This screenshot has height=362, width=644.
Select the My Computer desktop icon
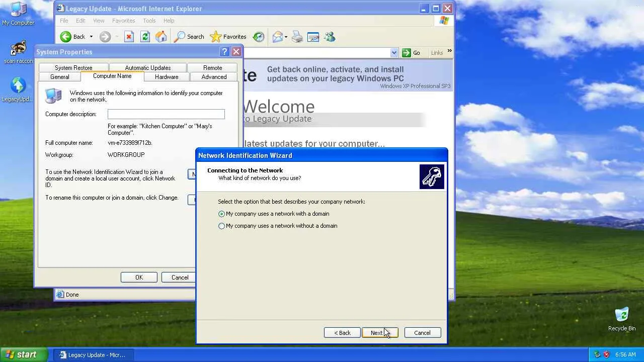pyautogui.click(x=18, y=14)
